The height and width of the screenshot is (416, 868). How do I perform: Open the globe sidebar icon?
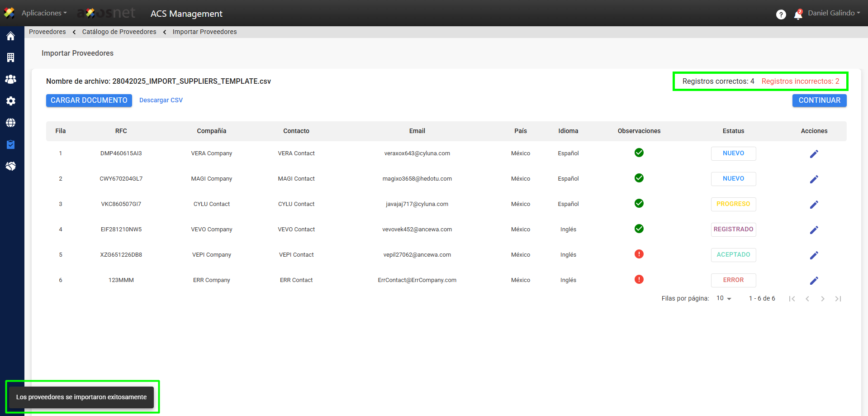pyautogui.click(x=10, y=123)
